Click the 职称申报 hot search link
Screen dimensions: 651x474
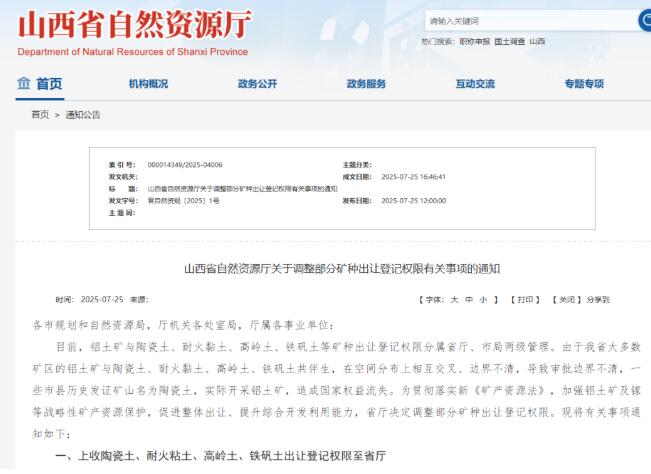tap(475, 42)
